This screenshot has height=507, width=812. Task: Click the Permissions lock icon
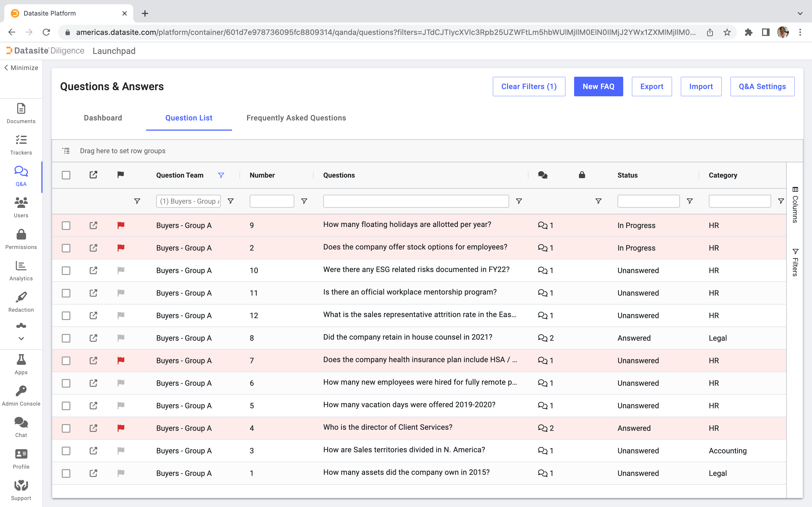coord(21,234)
